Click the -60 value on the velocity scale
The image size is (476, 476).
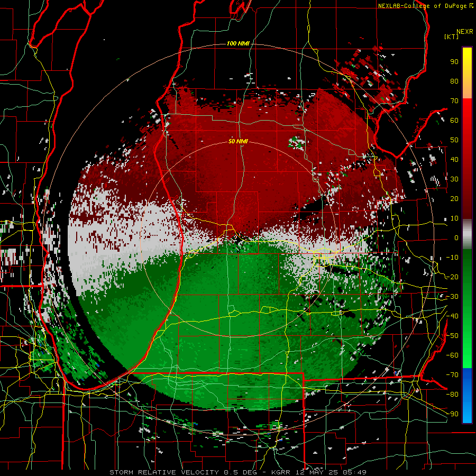452,355
